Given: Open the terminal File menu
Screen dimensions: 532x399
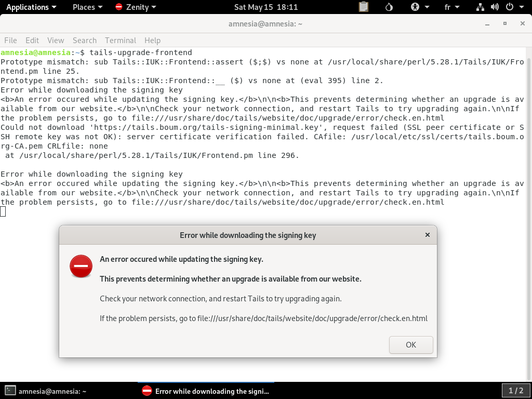Looking at the screenshot, I should pyautogui.click(x=10, y=41).
